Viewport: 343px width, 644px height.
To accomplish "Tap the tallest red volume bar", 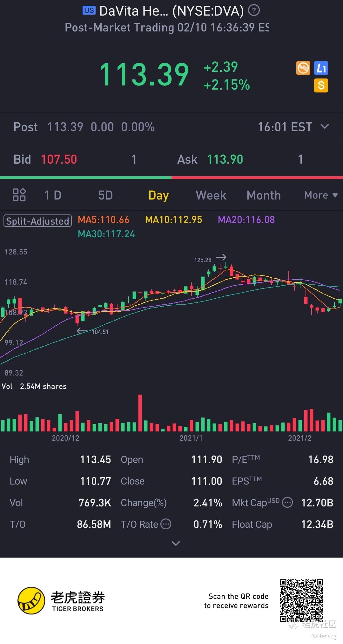I will 140,413.
